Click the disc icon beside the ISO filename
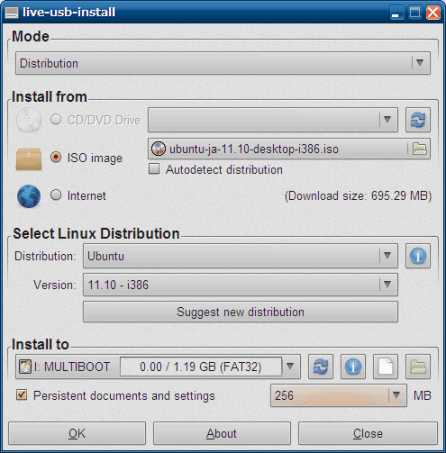This screenshot has height=453, width=446. tap(158, 149)
